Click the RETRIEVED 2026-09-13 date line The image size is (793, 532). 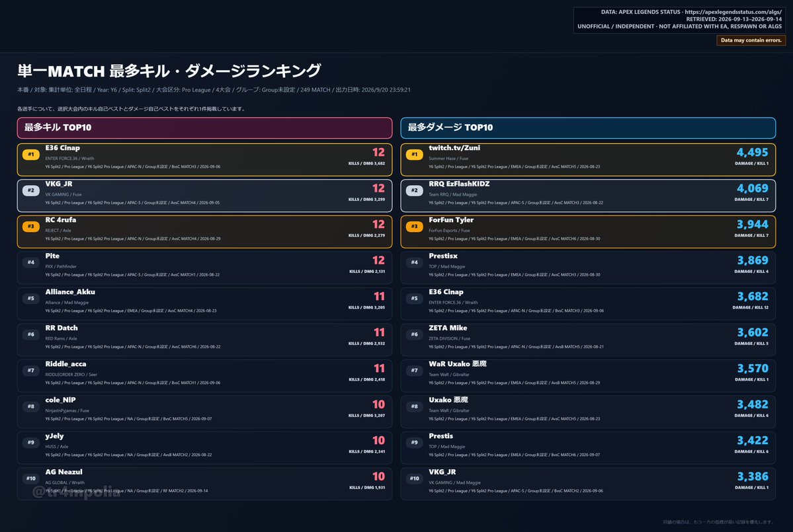coord(734,19)
